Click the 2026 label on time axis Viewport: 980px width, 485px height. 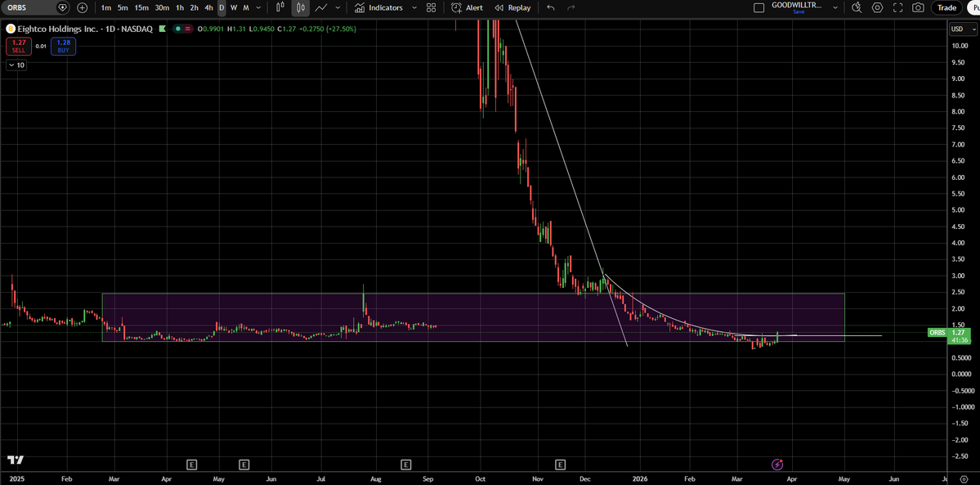(x=640, y=478)
